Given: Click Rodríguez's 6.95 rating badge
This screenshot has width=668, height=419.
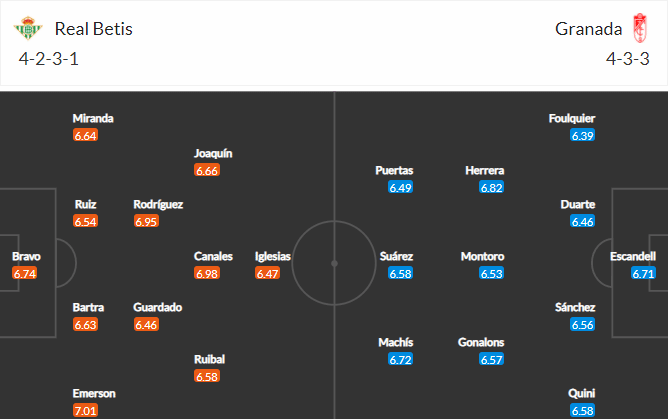Looking at the screenshot, I should 146,221.
